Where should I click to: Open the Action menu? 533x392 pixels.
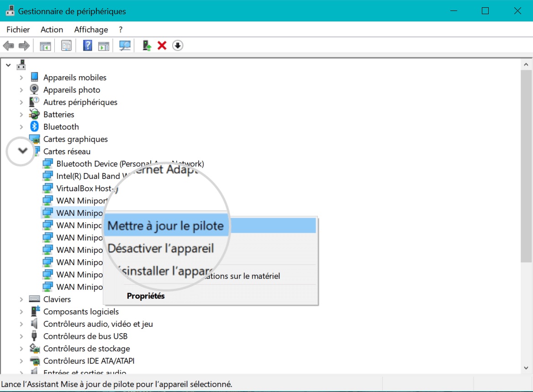coord(52,30)
